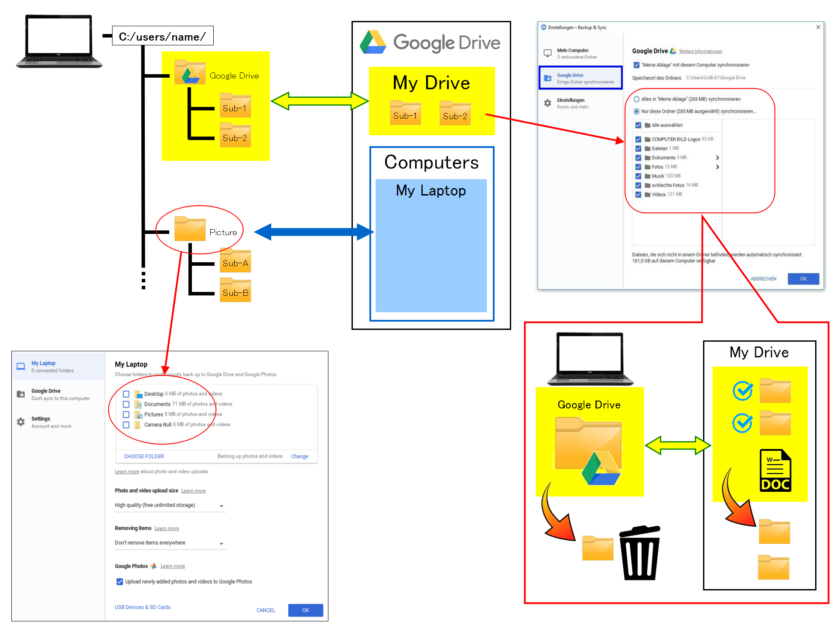Click the folder icon beside Alle auswählen
The image size is (840, 631).
(648, 125)
